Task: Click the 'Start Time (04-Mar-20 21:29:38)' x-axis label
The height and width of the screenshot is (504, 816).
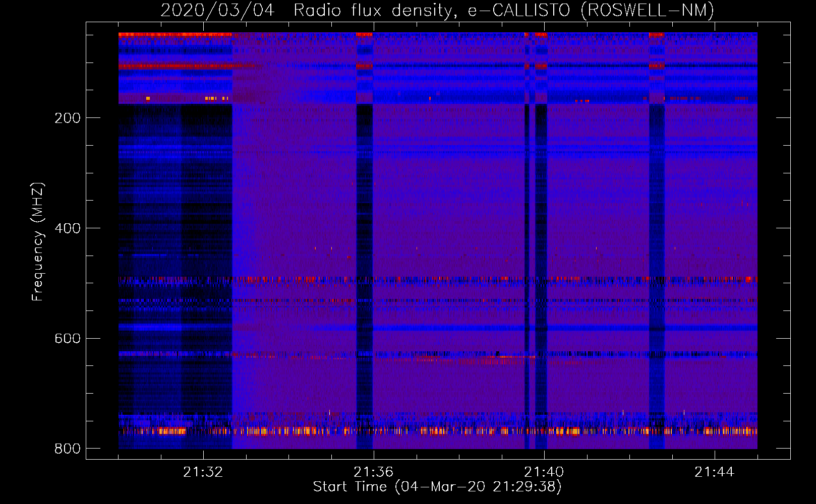Action: coord(437,487)
